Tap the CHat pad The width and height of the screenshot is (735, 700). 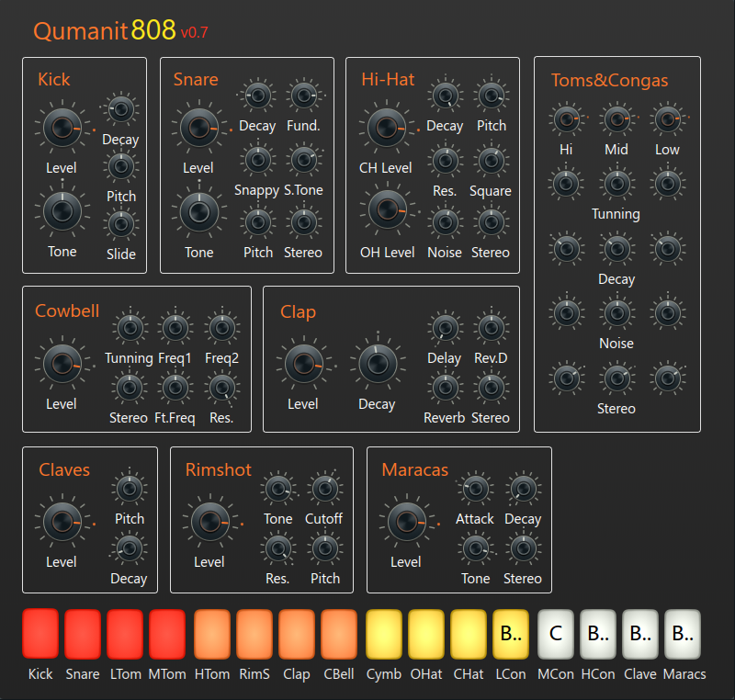(x=469, y=634)
